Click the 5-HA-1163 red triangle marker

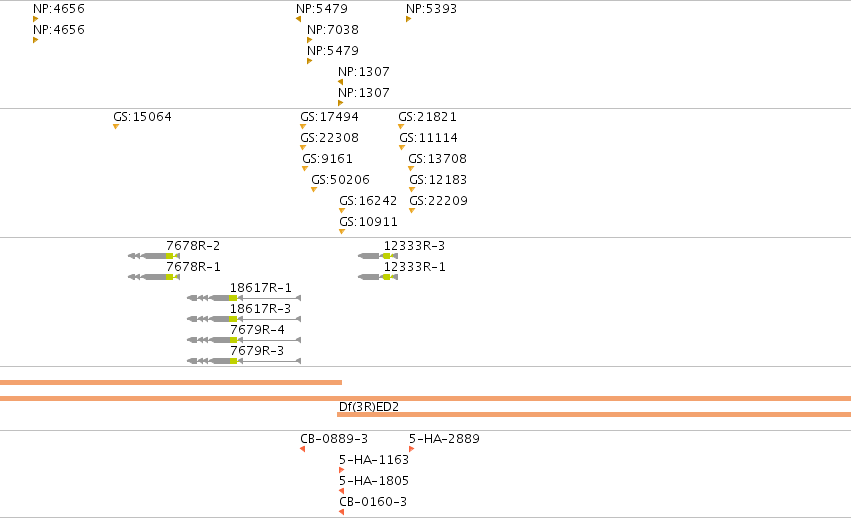point(341,470)
